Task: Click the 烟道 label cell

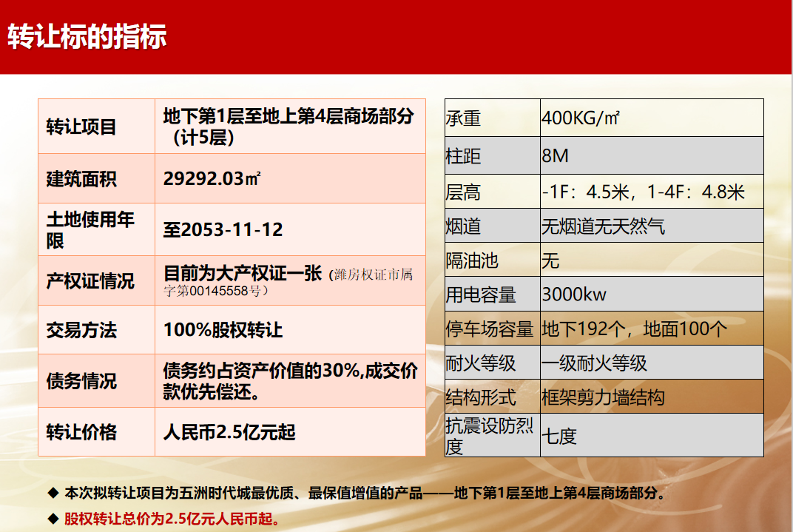Action: (x=493, y=226)
